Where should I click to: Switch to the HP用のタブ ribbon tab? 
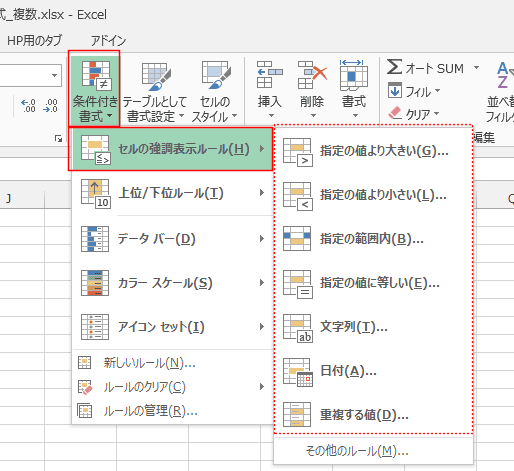pyautogui.click(x=34, y=41)
